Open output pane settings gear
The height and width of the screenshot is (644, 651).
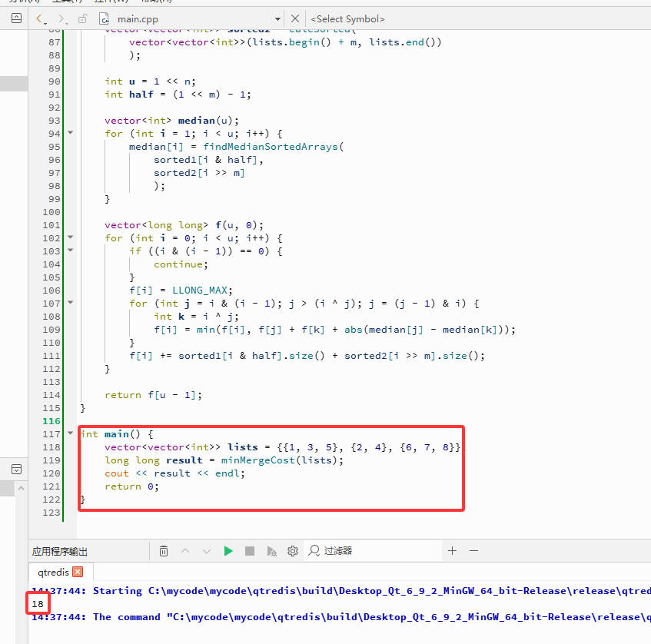pos(293,551)
